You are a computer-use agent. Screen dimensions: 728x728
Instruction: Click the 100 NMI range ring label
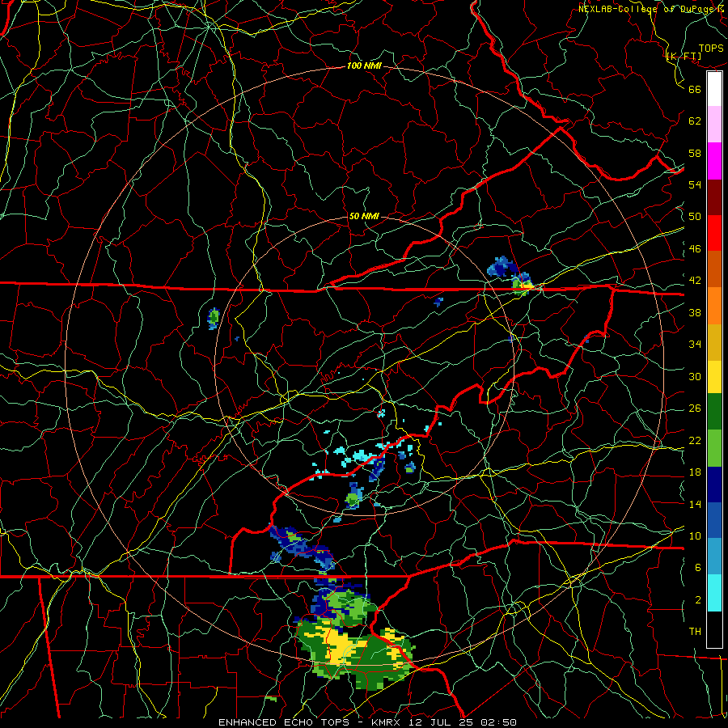tap(364, 66)
